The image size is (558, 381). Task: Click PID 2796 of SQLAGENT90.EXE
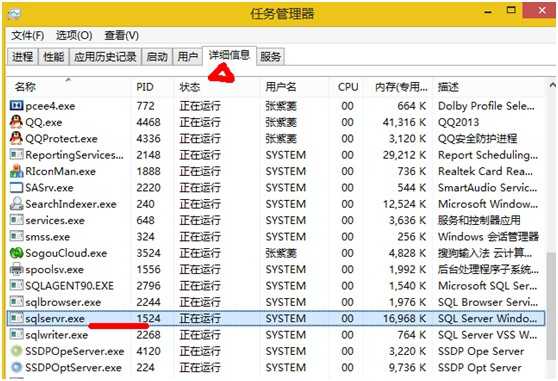[148, 286]
